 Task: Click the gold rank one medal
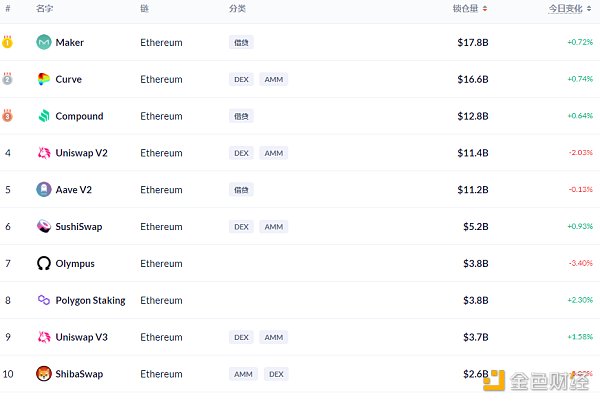click(7, 42)
